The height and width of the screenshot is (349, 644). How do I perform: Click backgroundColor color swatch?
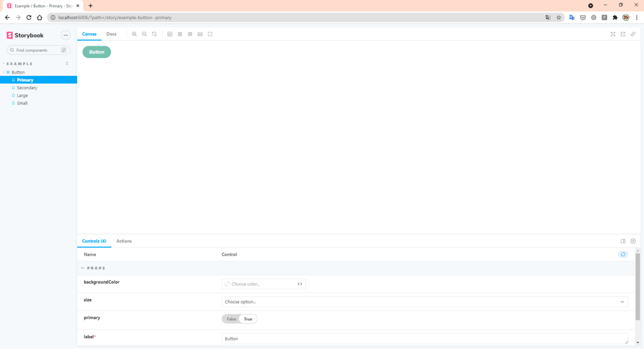point(227,284)
